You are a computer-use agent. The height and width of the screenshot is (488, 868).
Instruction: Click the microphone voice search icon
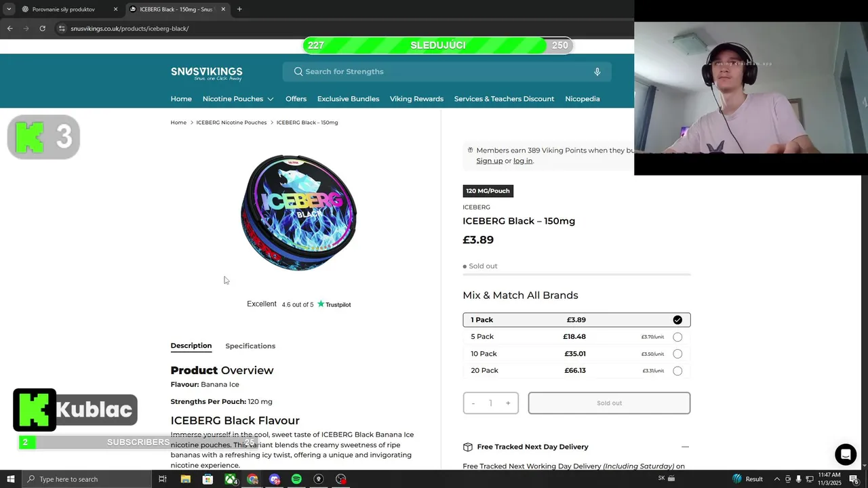coord(597,72)
